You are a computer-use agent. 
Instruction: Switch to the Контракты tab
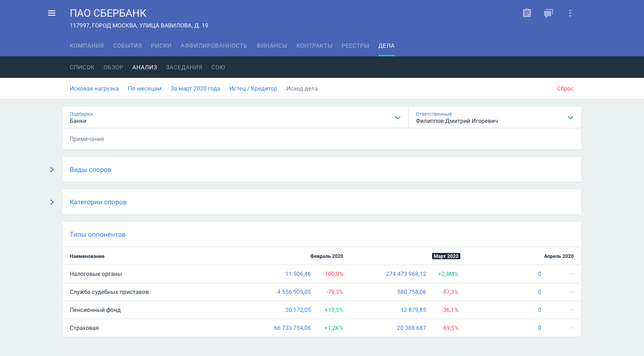pyautogui.click(x=315, y=45)
